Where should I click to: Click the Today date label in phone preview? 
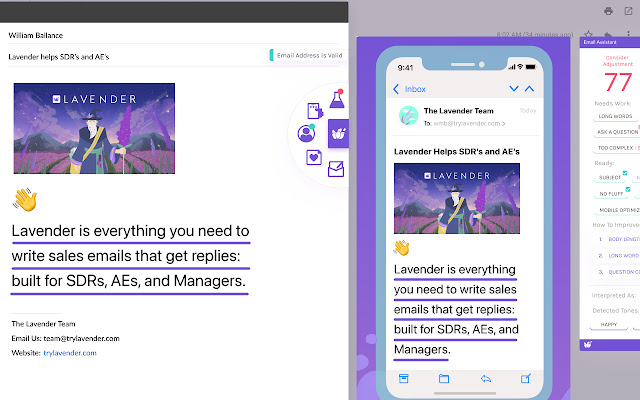tap(528, 111)
